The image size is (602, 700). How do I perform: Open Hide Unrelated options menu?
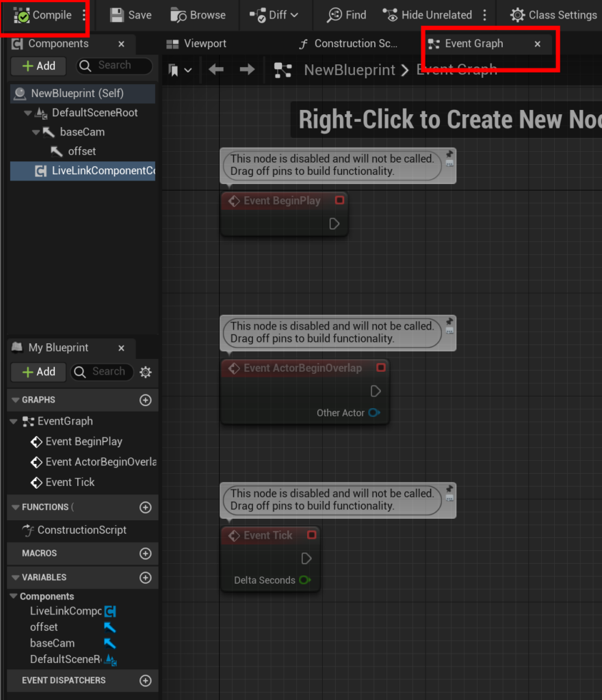tap(484, 15)
